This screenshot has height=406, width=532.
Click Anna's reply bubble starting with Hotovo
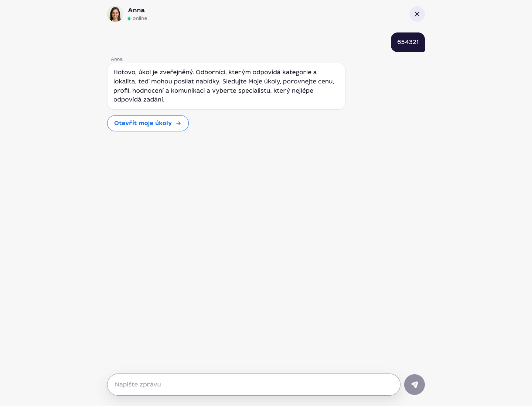point(226,86)
